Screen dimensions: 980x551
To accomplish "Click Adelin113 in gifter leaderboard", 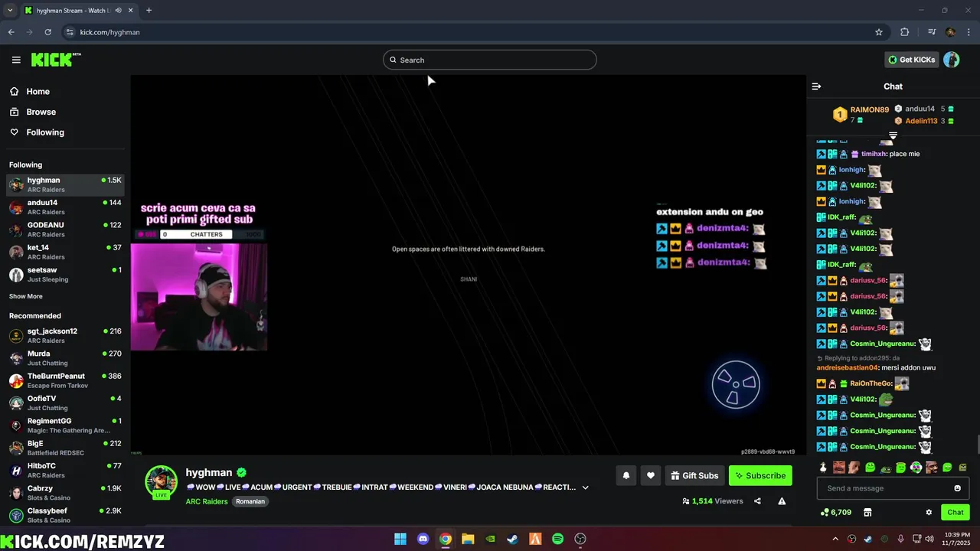I will (x=924, y=121).
